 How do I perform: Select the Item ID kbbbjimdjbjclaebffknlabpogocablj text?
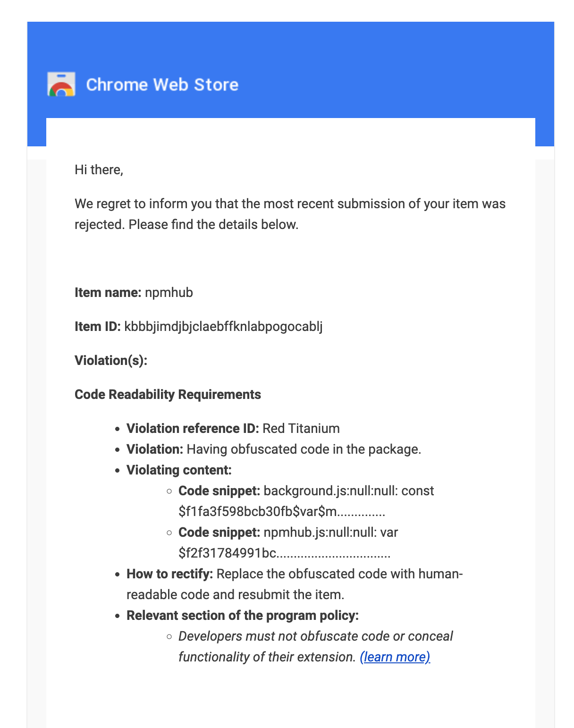tap(223, 326)
